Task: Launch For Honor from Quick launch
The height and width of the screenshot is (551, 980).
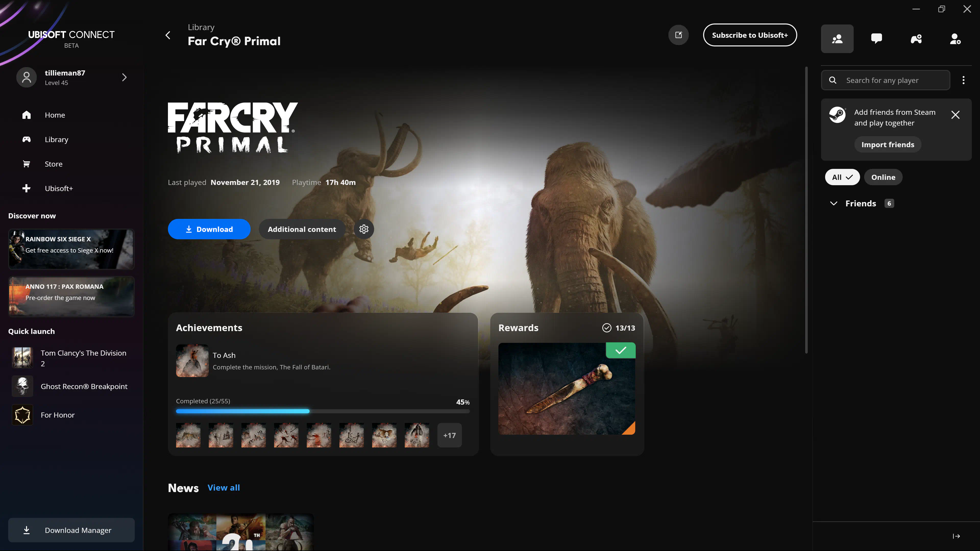Action: pos(71,415)
